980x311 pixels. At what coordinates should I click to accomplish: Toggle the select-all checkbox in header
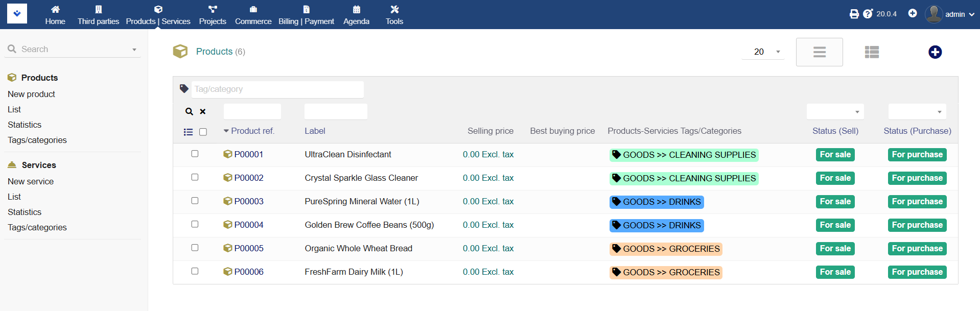[203, 132]
